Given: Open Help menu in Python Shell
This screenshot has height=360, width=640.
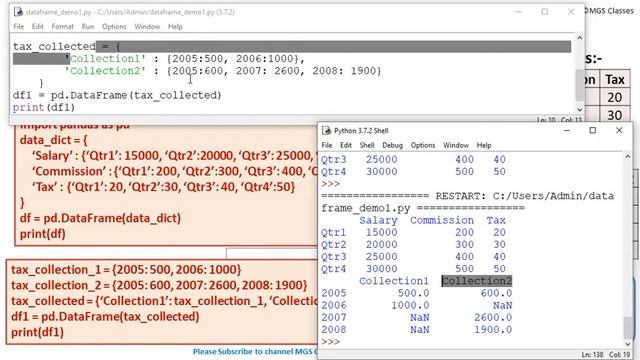Looking at the screenshot, I should point(484,145).
